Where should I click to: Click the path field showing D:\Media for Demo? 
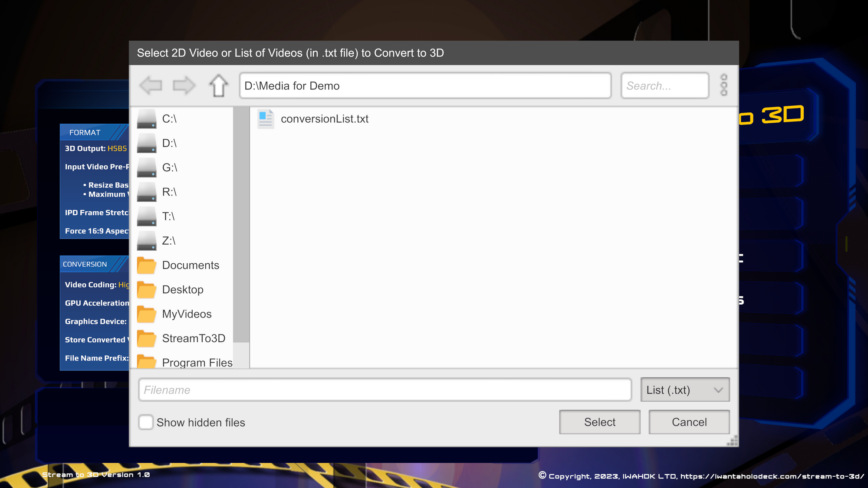[425, 85]
